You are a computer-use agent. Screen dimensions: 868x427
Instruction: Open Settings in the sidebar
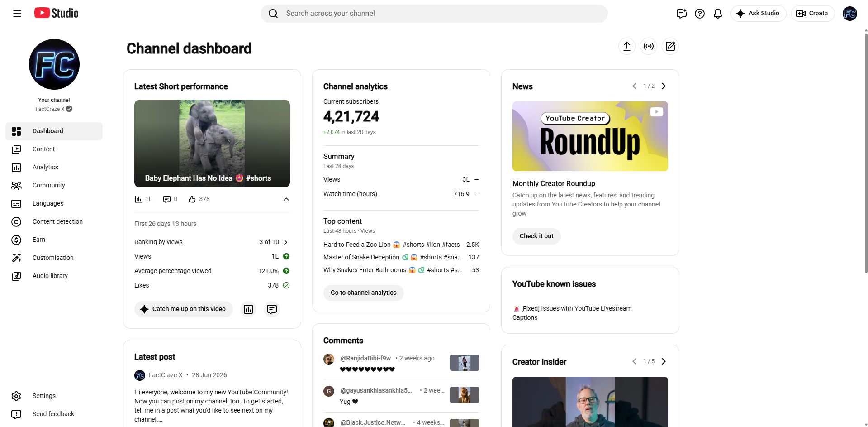tap(54, 396)
